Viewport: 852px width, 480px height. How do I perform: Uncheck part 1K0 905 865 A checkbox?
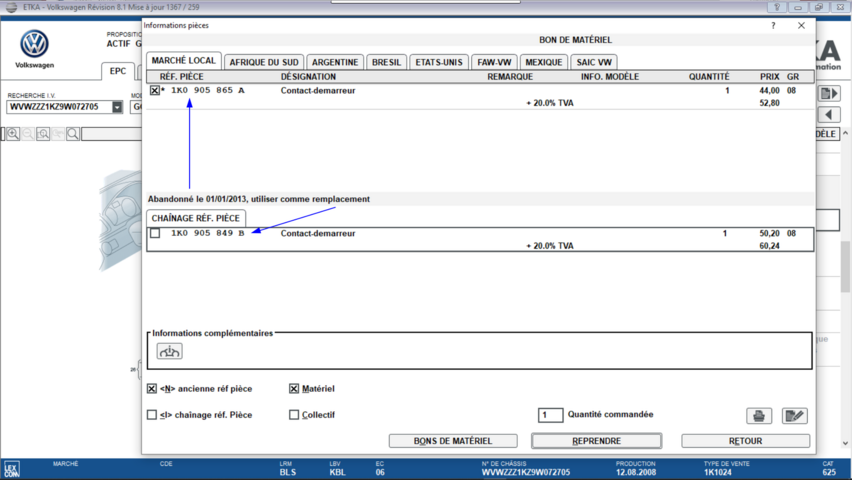(x=155, y=91)
